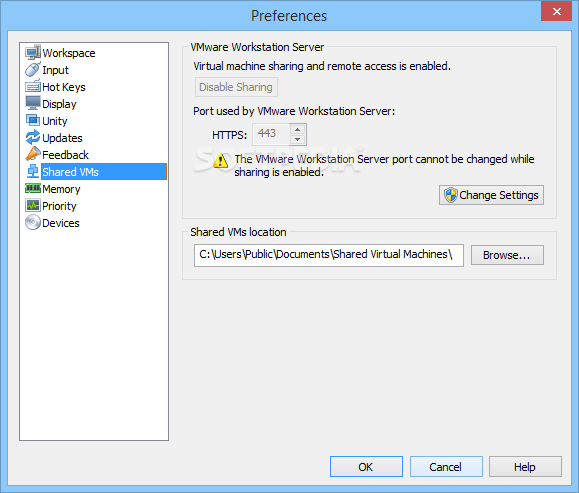The image size is (579, 493).
Task: Switch to the Display category
Action: pos(59,104)
